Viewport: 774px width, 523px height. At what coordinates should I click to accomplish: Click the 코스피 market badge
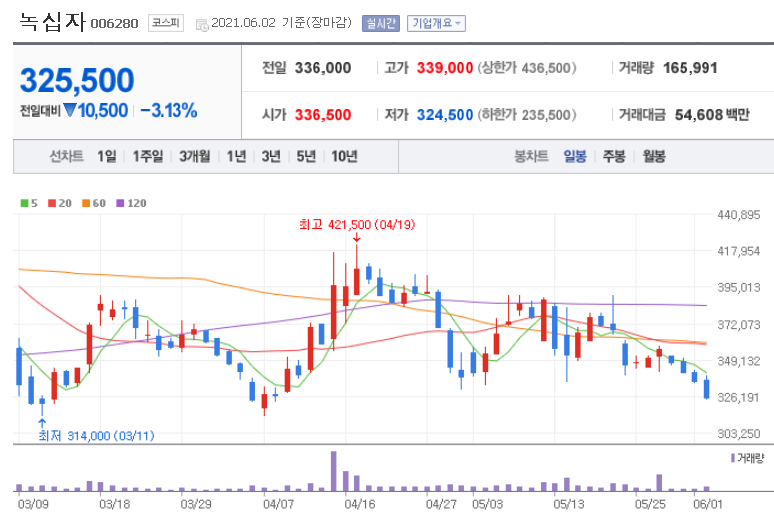[166, 23]
